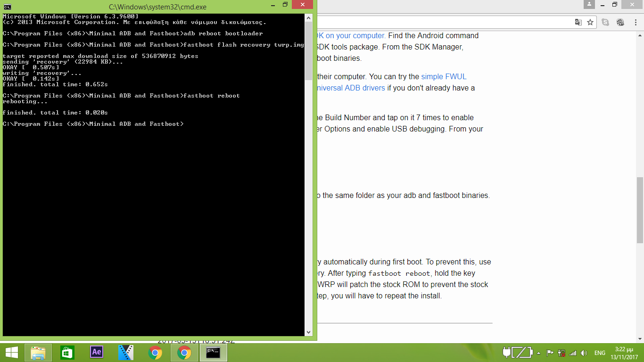Open the Skype extension icon
644x362 pixels.
coord(605,22)
